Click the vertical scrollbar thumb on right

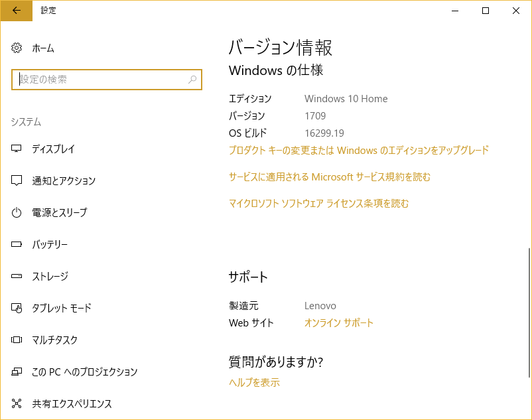pyautogui.click(x=529, y=313)
